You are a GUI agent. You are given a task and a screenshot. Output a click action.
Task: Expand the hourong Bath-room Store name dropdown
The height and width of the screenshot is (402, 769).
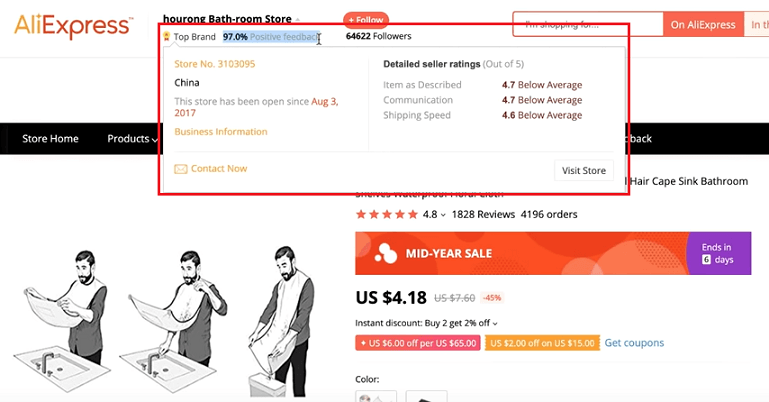(298, 20)
